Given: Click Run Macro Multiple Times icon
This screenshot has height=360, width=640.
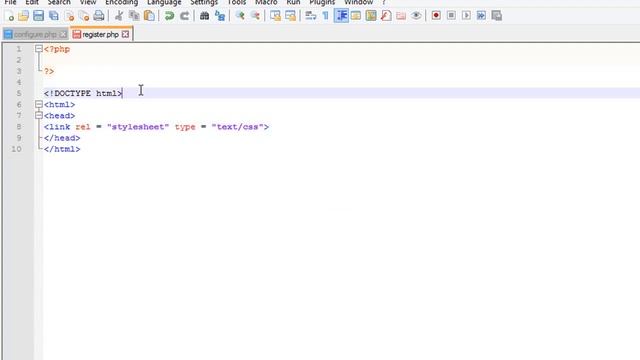Looking at the screenshot, I should 481,16.
